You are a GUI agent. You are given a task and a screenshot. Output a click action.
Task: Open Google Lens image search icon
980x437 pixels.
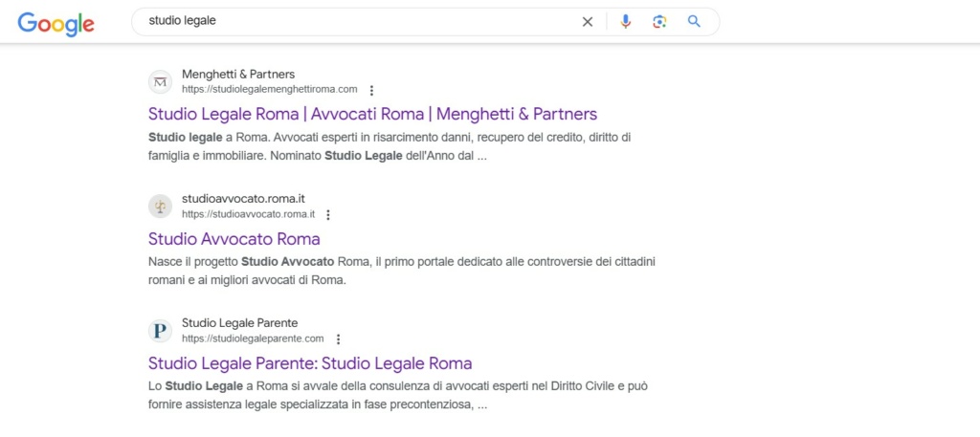click(x=659, y=22)
